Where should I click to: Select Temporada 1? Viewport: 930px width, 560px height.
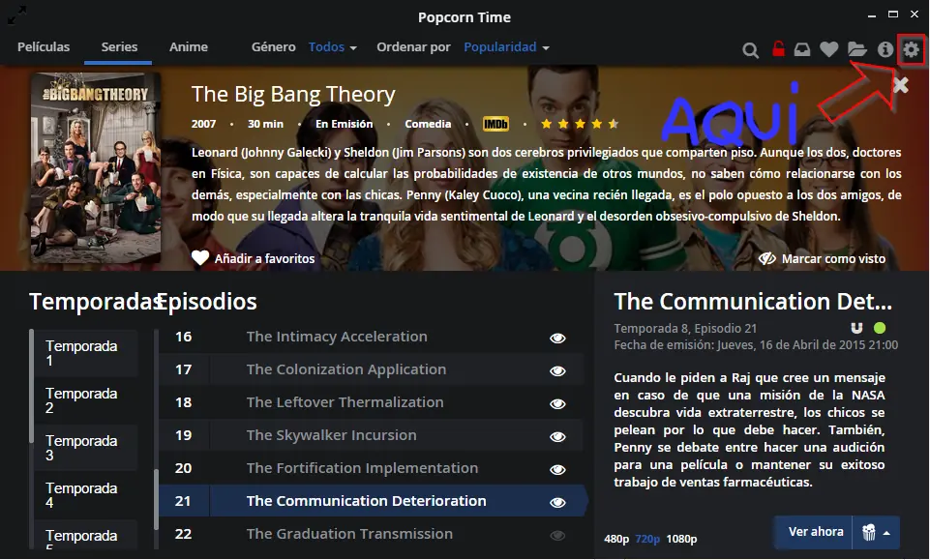tap(85, 353)
